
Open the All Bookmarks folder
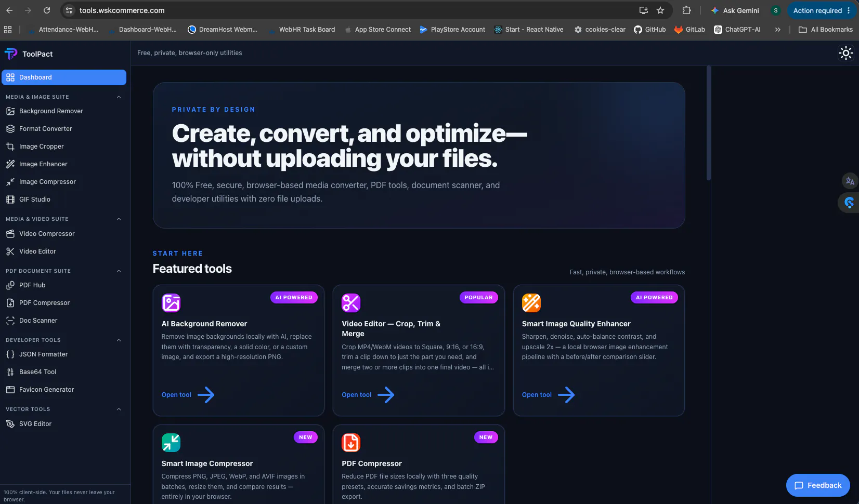coord(826,30)
